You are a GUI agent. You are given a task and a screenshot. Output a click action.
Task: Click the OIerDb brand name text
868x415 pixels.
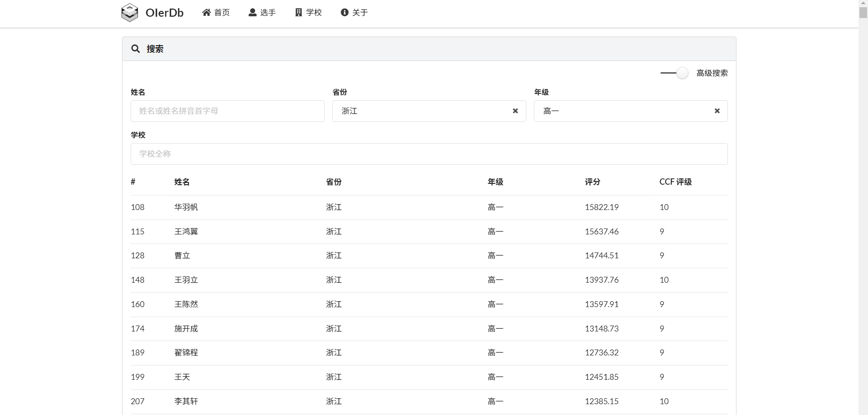pyautogui.click(x=165, y=13)
